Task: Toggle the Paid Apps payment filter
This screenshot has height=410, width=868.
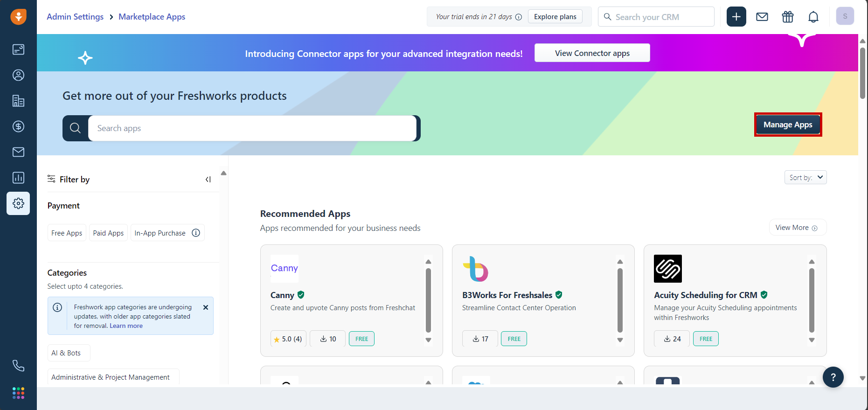Action: click(108, 233)
